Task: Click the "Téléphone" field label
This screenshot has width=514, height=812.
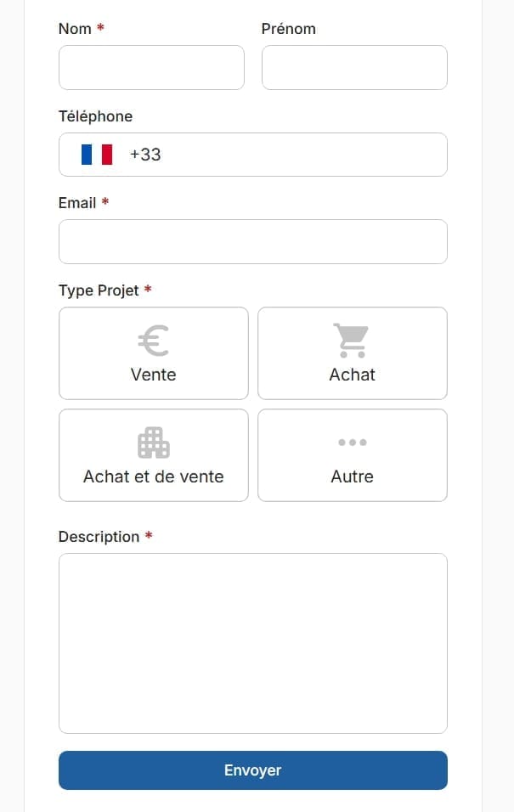Action: click(95, 116)
